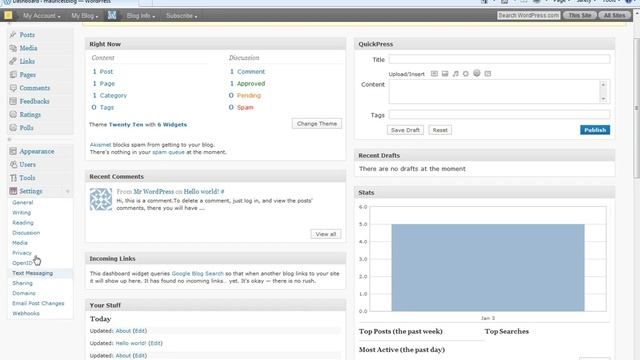
Task: Open Privacy settings submenu item
Action: click(x=22, y=253)
